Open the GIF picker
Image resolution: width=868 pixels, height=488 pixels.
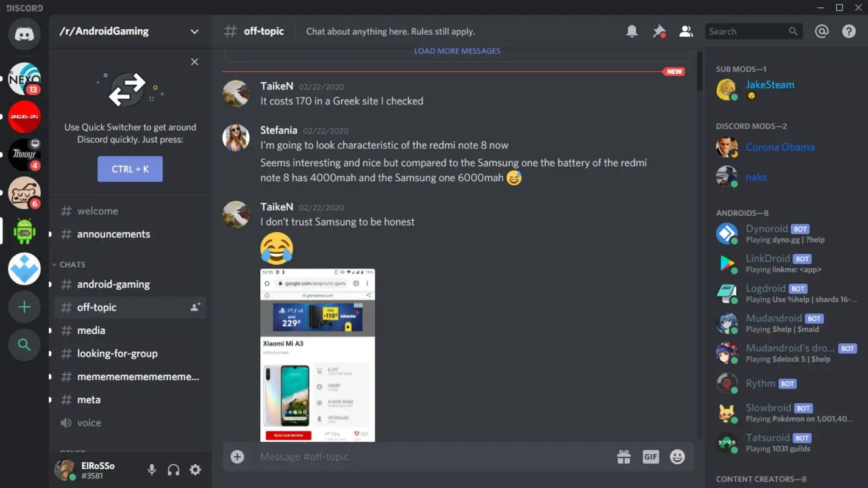pos(650,456)
